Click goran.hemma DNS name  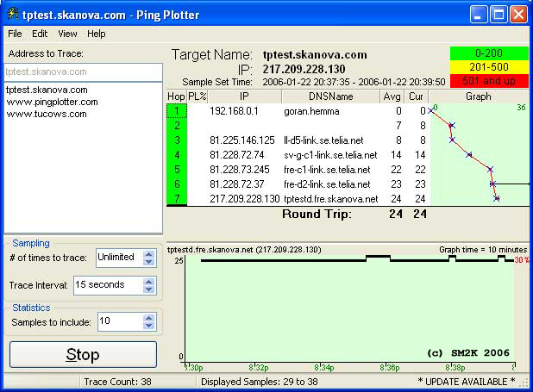311,111
